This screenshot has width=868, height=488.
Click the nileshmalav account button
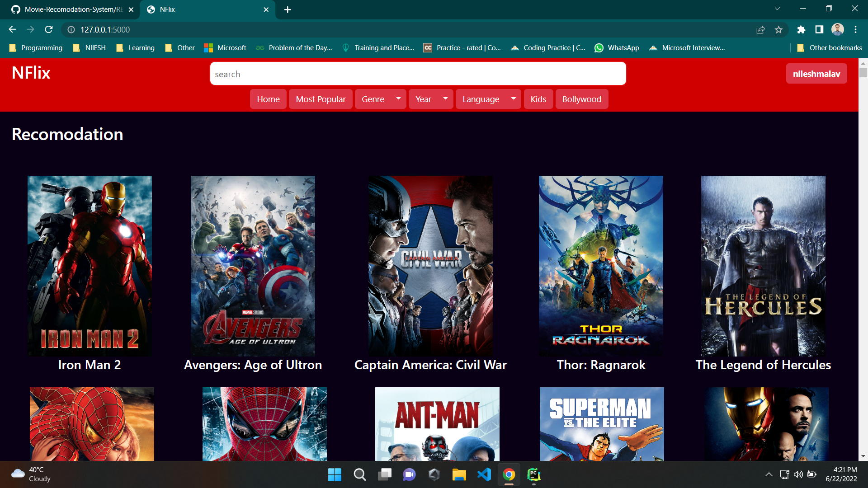tap(816, 73)
